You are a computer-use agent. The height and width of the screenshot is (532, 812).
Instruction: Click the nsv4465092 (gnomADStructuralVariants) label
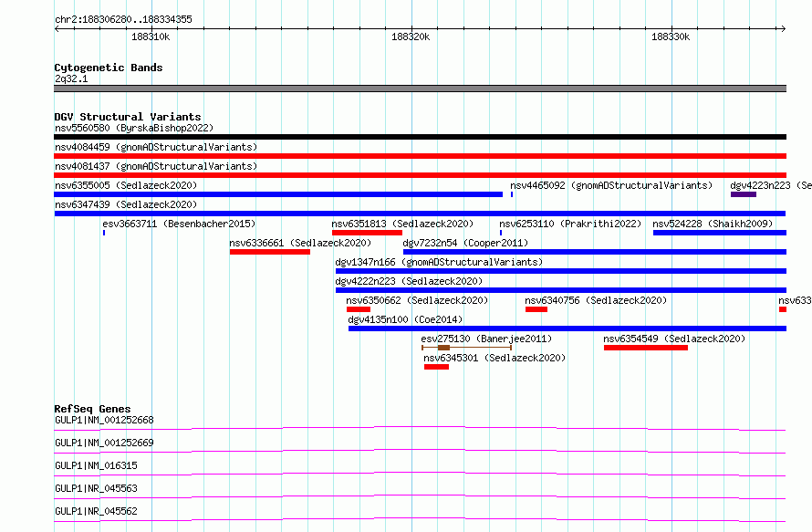(x=611, y=185)
